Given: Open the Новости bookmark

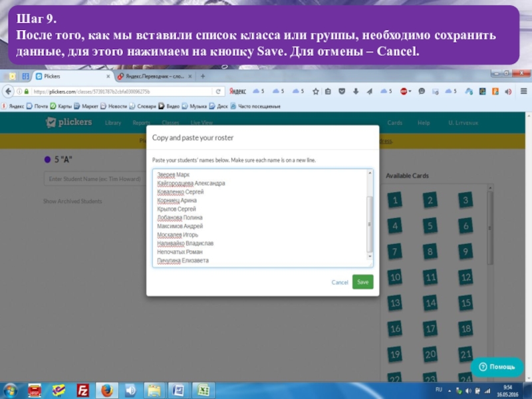Looking at the screenshot, I should click(x=114, y=106).
